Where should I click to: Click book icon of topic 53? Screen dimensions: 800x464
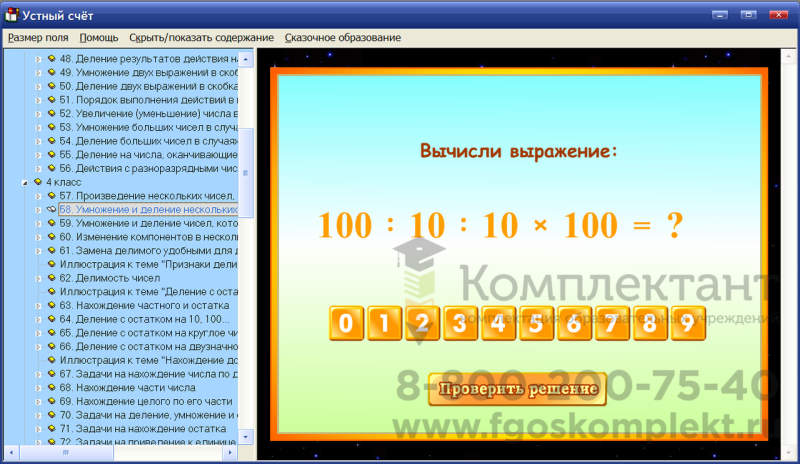pyautogui.click(x=52, y=127)
